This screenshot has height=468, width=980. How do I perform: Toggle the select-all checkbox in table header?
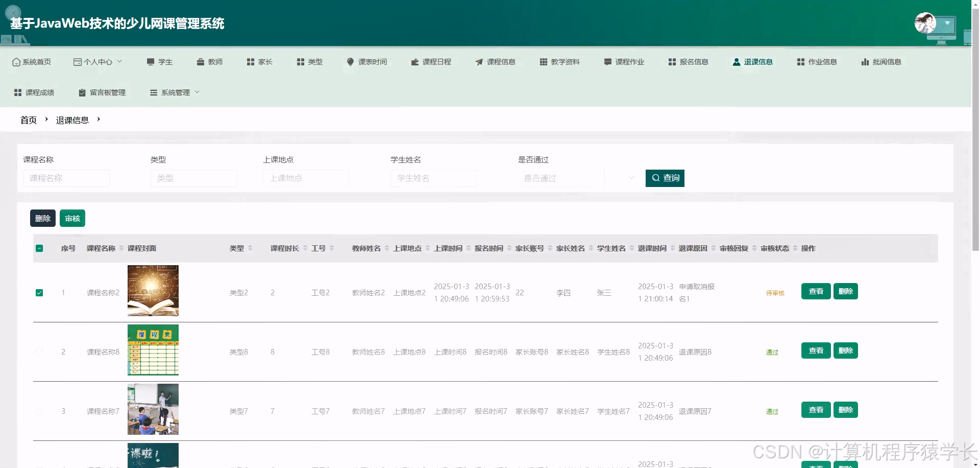coord(39,248)
